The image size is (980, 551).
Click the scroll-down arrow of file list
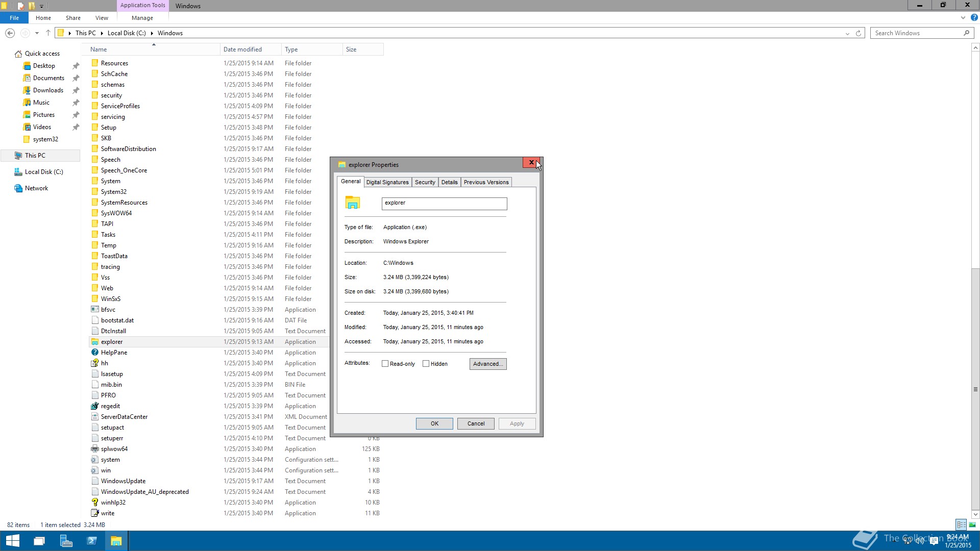pyautogui.click(x=975, y=514)
